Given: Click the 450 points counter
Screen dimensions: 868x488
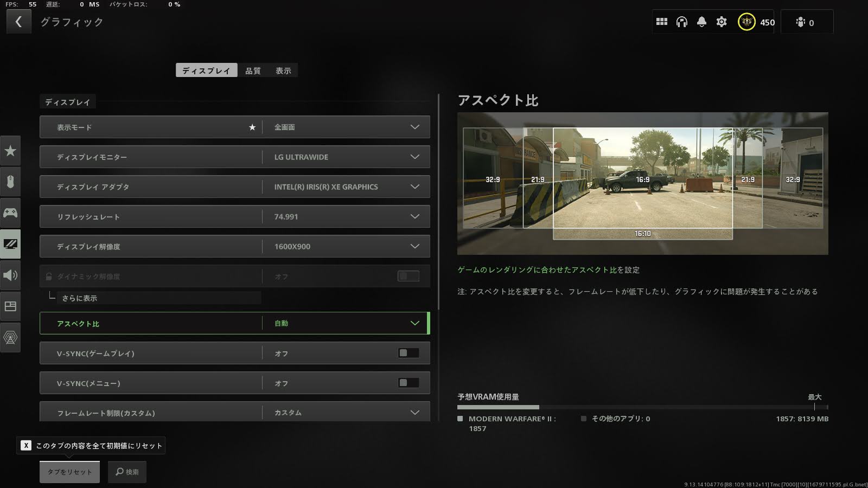Looking at the screenshot, I should pyautogui.click(x=767, y=22).
